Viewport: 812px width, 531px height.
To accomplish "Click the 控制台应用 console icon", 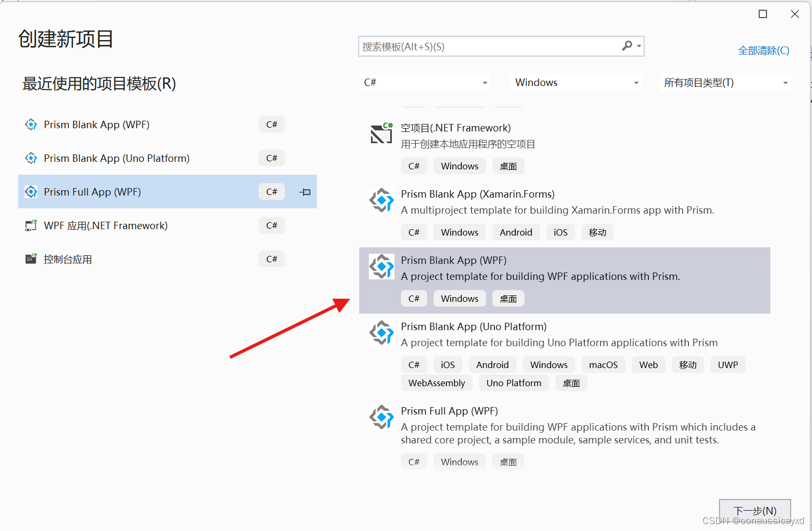I will pyautogui.click(x=31, y=259).
